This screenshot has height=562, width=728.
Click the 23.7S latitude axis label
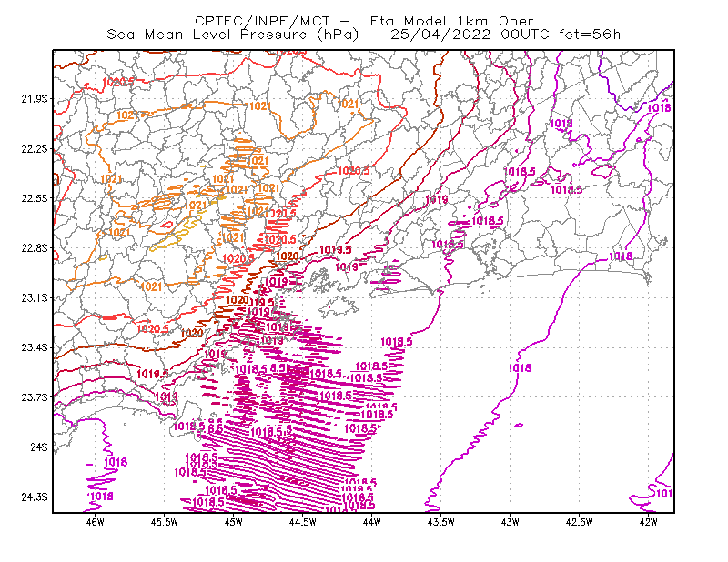coord(34,396)
